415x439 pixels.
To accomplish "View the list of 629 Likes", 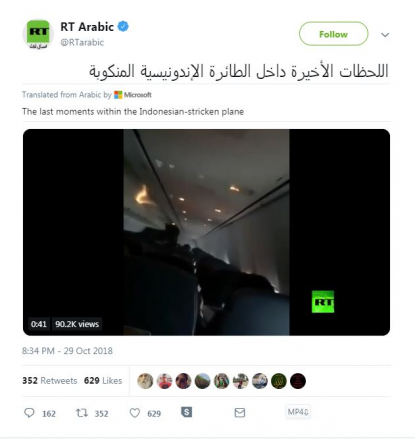I will [103, 380].
